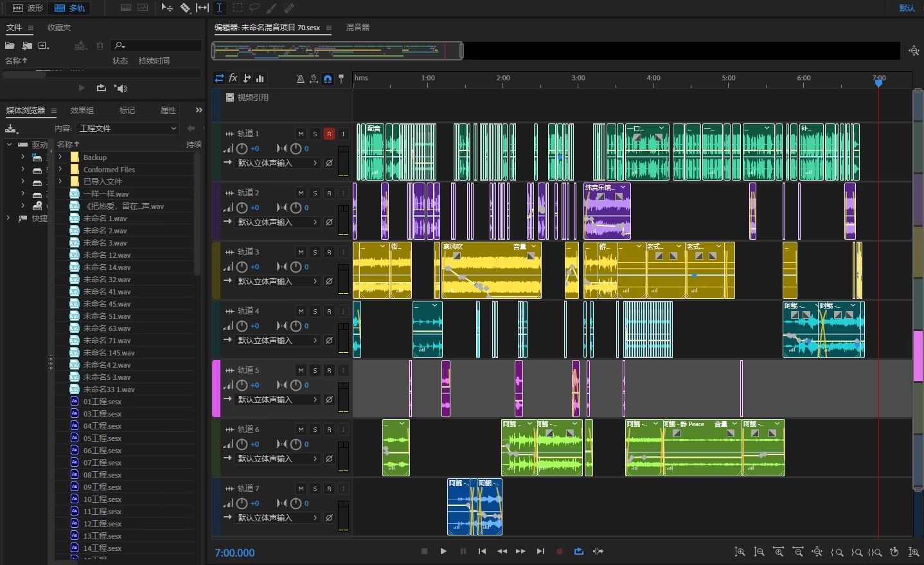Expand the Backup folder in file list
Screen dimensions: 924x565
(60, 157)
